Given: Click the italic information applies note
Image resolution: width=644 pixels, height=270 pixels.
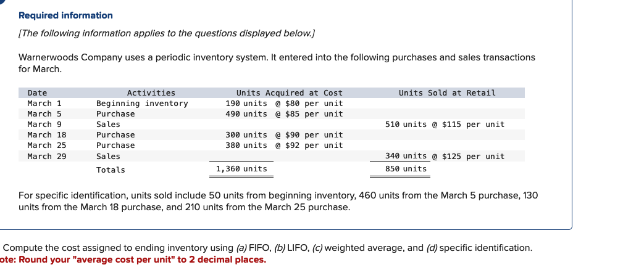Looking at the screenshot, I should tap(167, 33).
